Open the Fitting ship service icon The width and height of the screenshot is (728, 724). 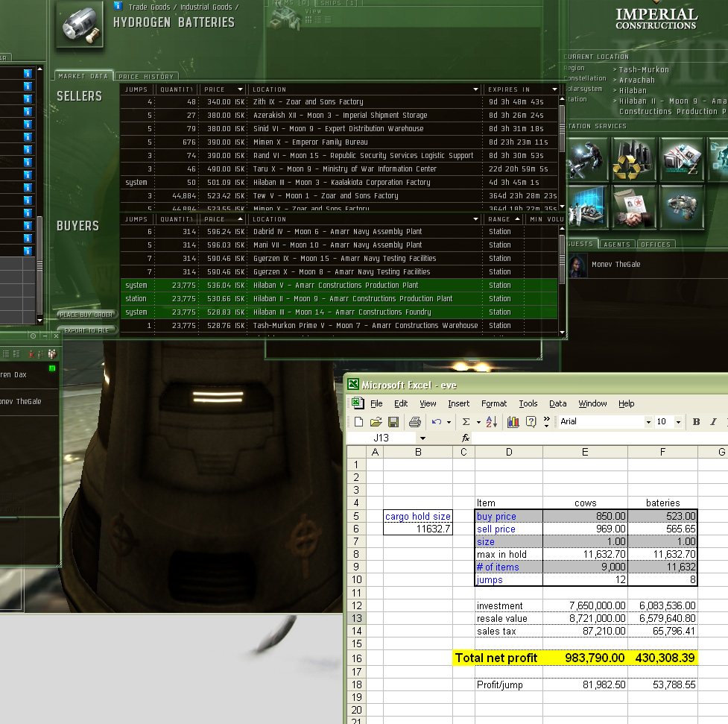click(681, 207)
